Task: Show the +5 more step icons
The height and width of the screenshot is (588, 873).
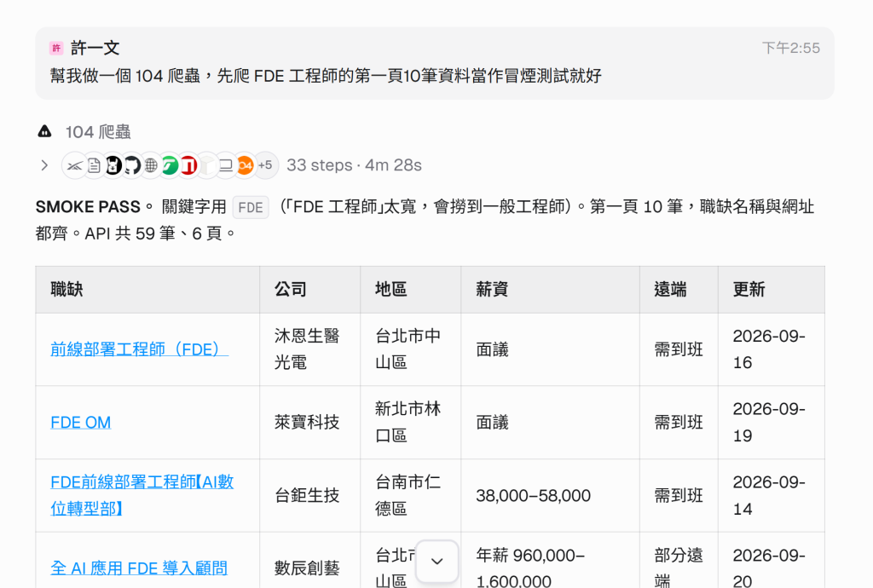Action: coord(266,165)
